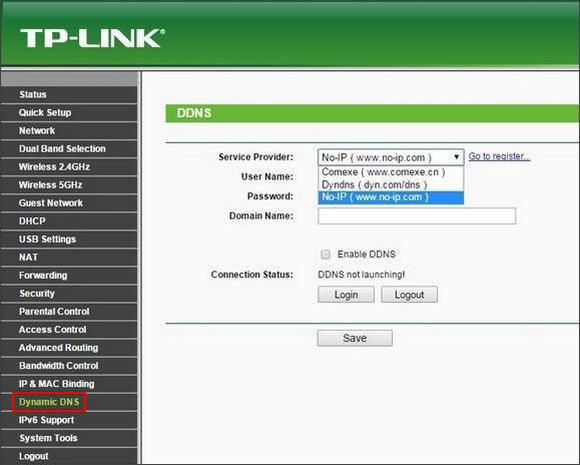Focus the Domain Name input field
Screen dimensions: 580x465
(x=417, y=216)
